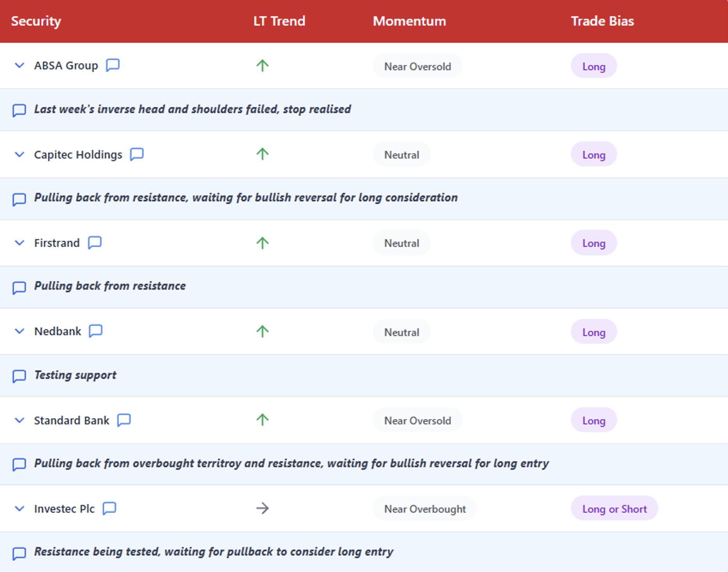Collapse the ABSA Group row chevron
Image resolution: width=728 pixels, height=572 pixels.
[x=20, y=65]
